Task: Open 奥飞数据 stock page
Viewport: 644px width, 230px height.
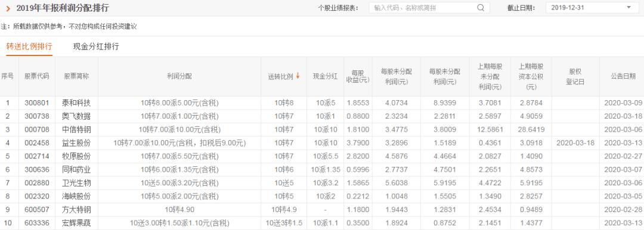Action: [x=77, y=116]
